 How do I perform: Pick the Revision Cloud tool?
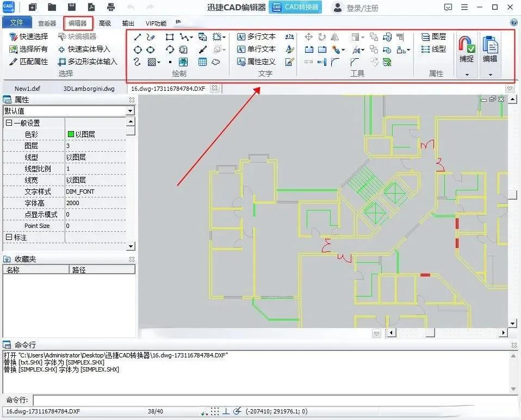(x=216, y=62)
